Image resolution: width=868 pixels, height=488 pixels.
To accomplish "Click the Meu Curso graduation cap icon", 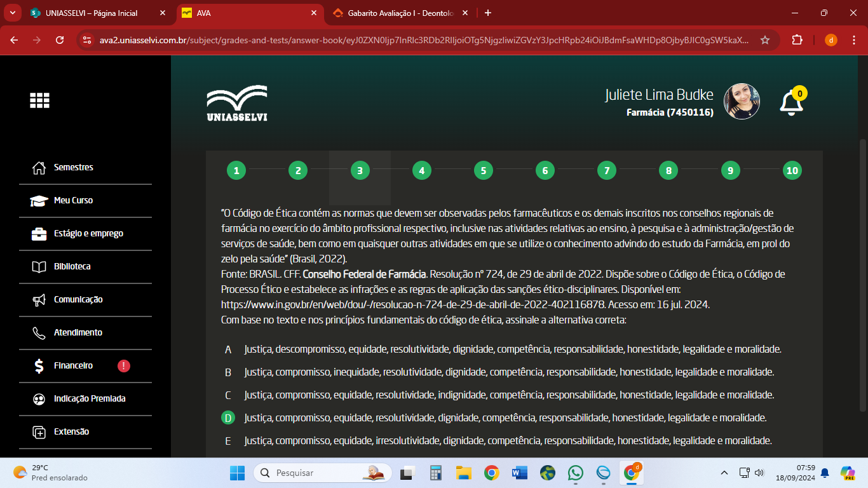I will click(39, 201).
